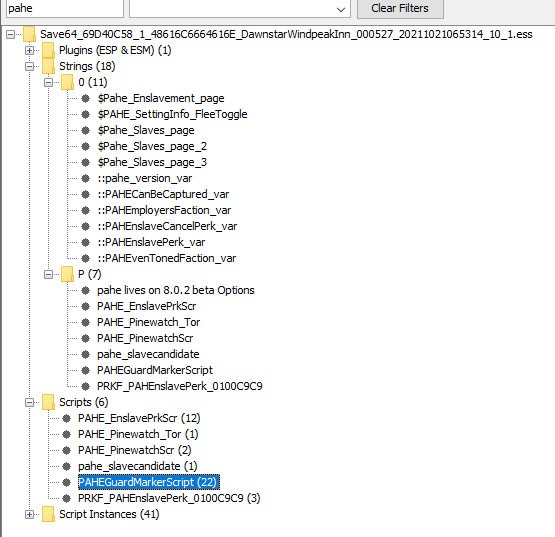Select the $Pahe_Slaves_page string
The width and height of the screenshot is (555, 537).
point(146,130)
